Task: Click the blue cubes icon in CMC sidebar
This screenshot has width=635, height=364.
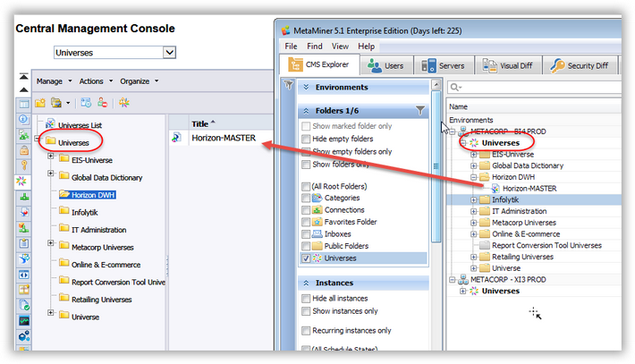Action: tap(24, 336)
